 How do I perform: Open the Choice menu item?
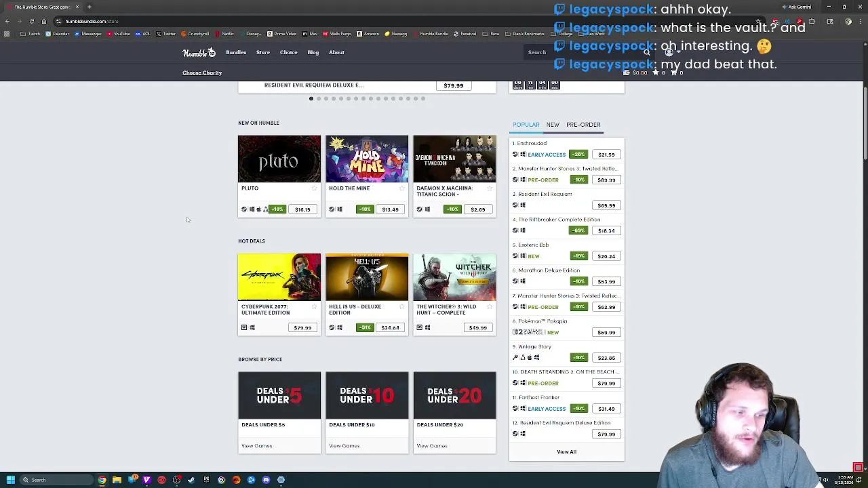coord(289,52)
